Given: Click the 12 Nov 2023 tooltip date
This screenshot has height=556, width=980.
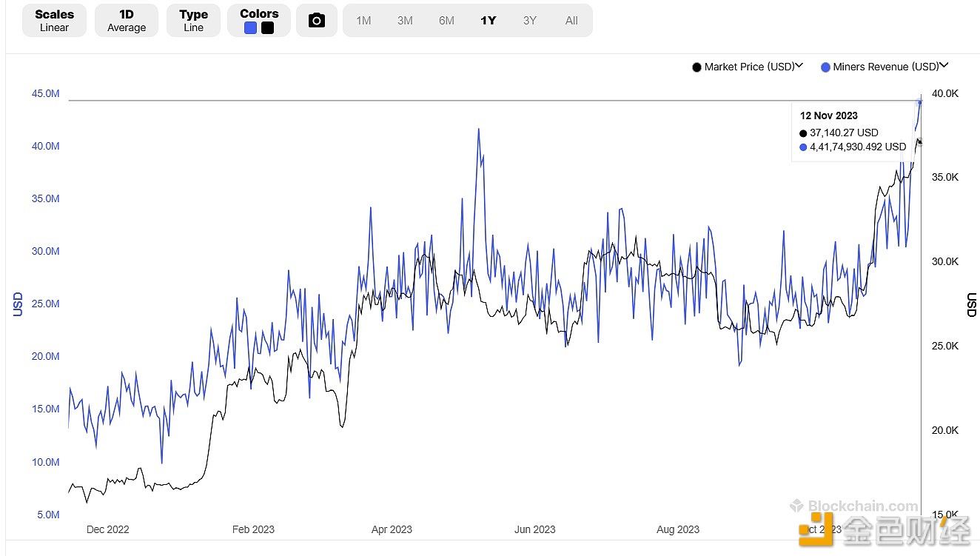Looking at the screenshot, I should tap(829, 115).
